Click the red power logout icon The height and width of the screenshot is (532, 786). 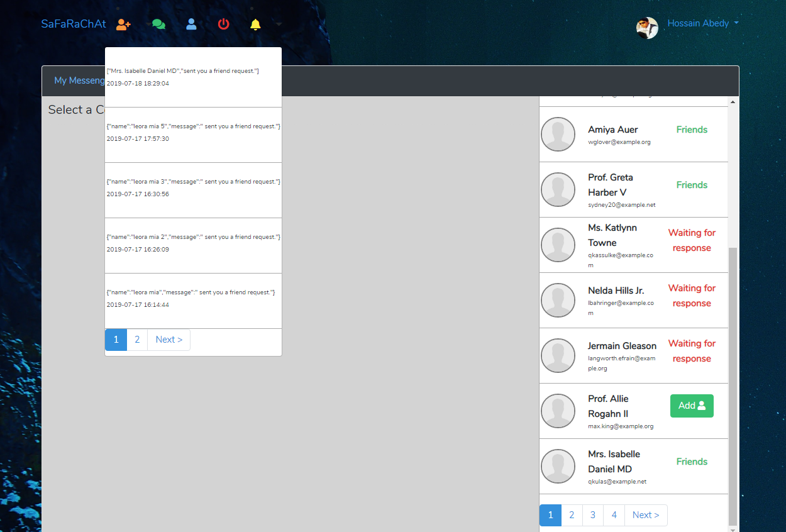tap(224, 25)
